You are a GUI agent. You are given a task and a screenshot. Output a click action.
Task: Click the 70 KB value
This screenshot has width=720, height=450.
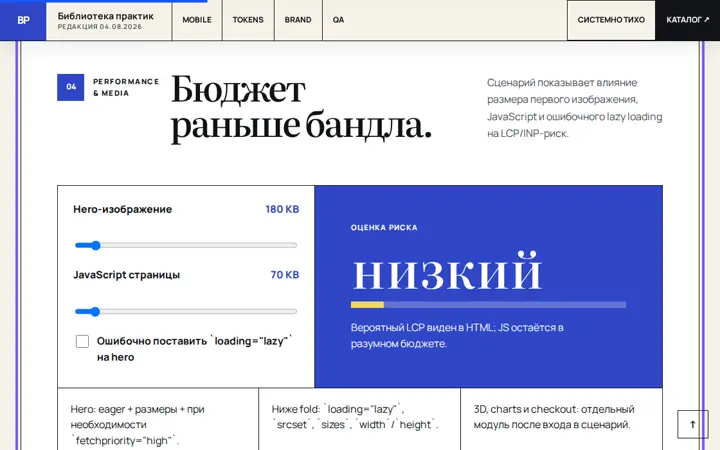pyautogui.click(x=285, y=275)
